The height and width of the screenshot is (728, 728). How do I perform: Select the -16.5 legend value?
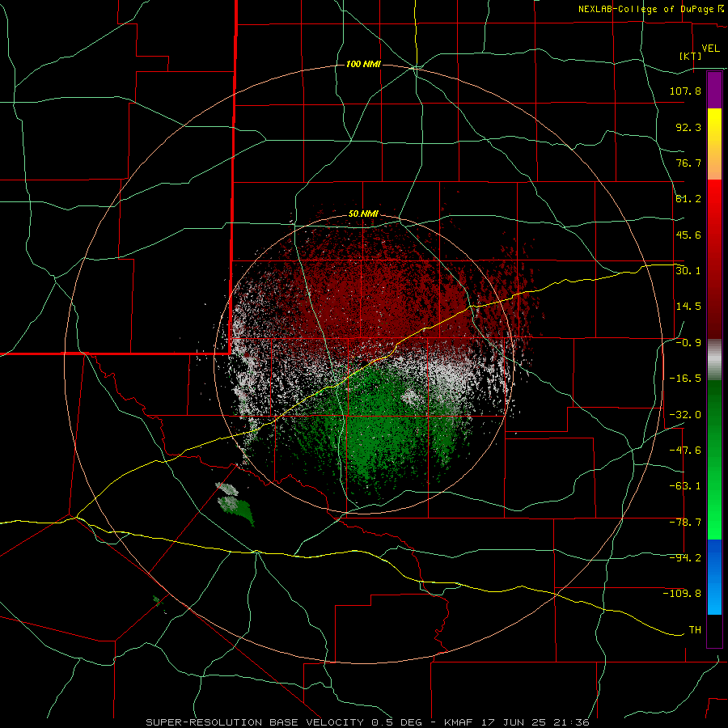pos(685,379)
